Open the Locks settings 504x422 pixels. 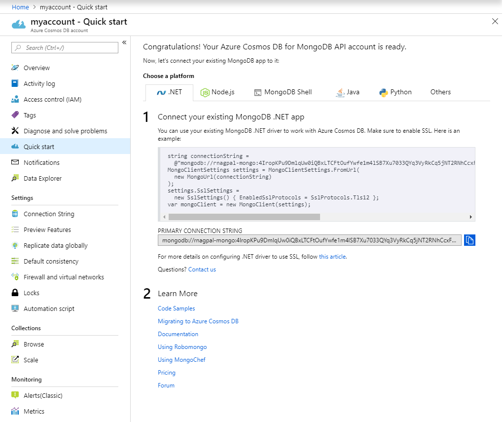pyautogui.click(x=31, y=293)
